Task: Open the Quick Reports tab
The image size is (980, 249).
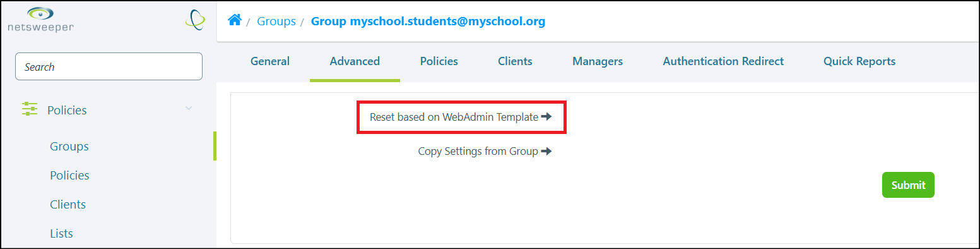Action: pos(859,61)
